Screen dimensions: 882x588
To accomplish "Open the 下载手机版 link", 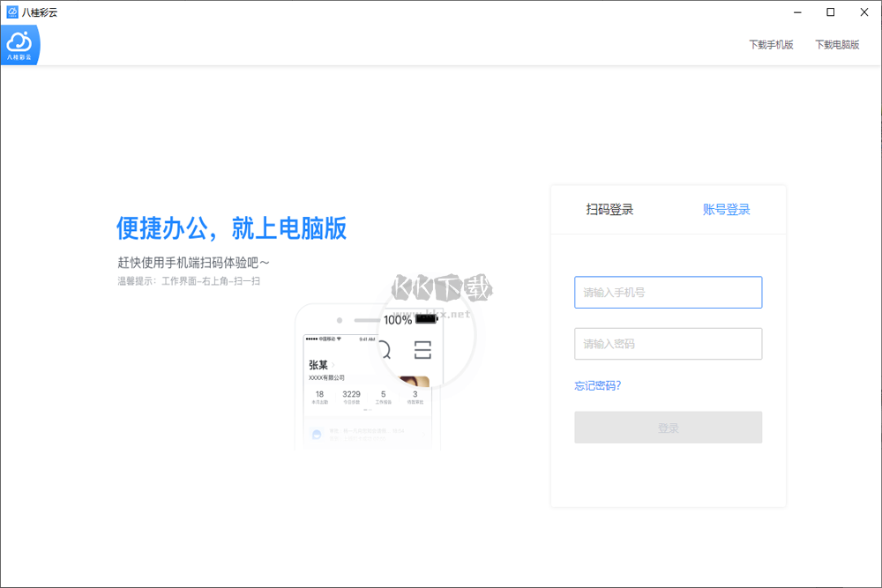I will [771, 44].
